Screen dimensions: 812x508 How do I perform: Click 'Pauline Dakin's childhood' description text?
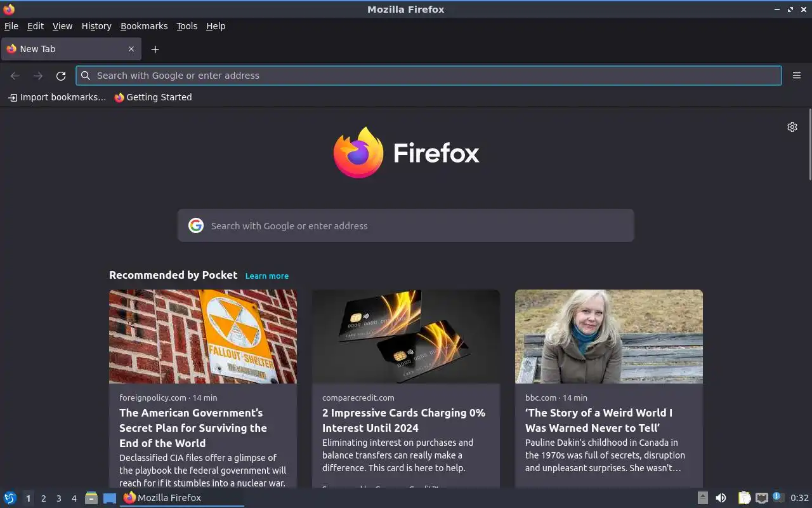[x=605, y=455]
